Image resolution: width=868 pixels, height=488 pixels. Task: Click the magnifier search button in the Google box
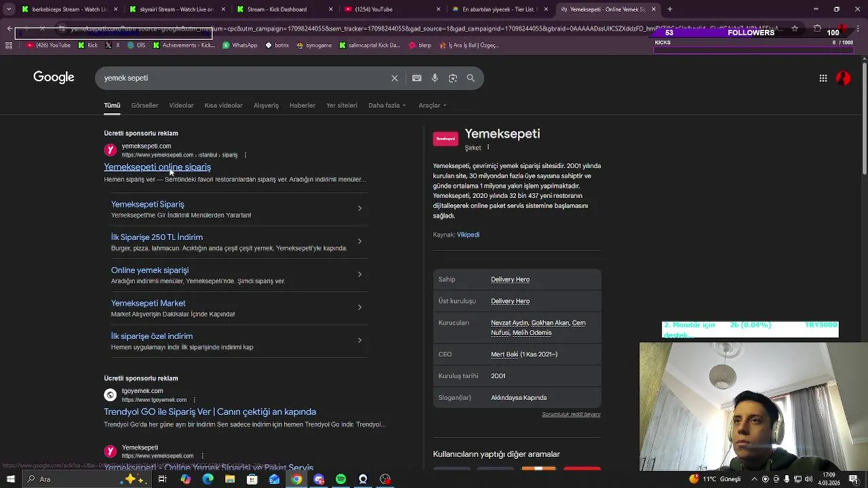(x=471, y=78)
